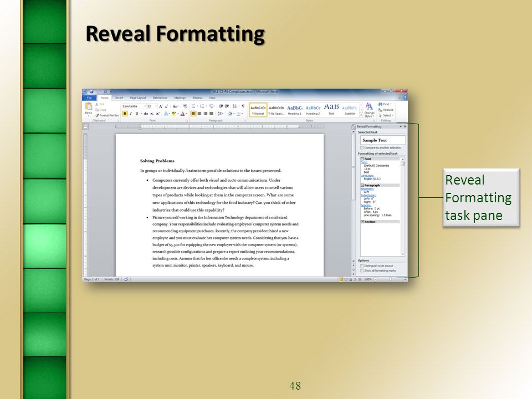532x399 pixels.
Task: Open the File tab
Action: 89,98
